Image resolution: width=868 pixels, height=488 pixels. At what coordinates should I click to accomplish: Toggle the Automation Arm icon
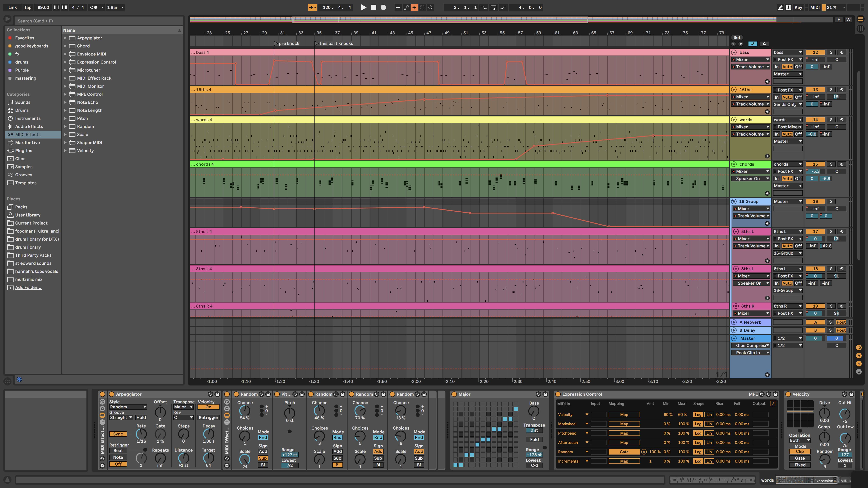pos(406,7)
